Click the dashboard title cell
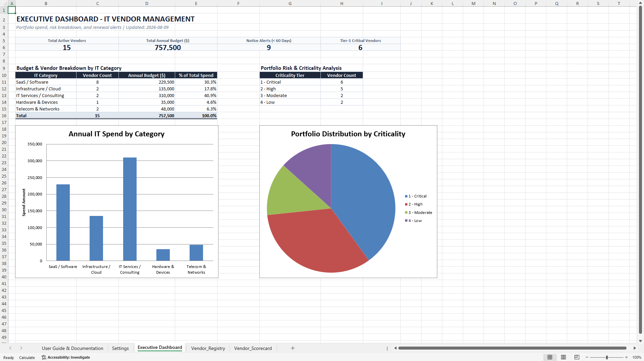This screenshot has height=361, width=644. [x=106, y=19]
